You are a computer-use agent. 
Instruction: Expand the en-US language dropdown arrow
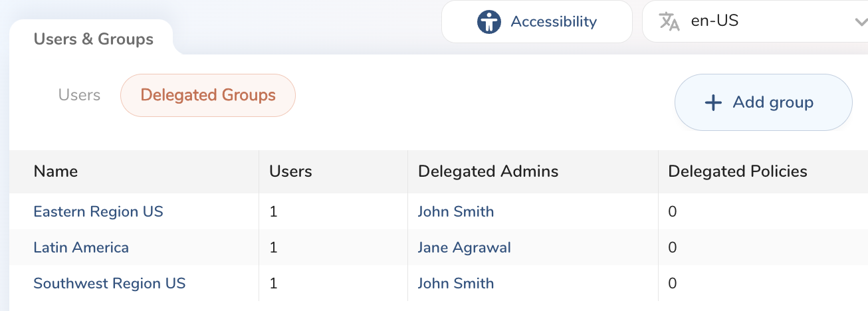pos(859,23)
